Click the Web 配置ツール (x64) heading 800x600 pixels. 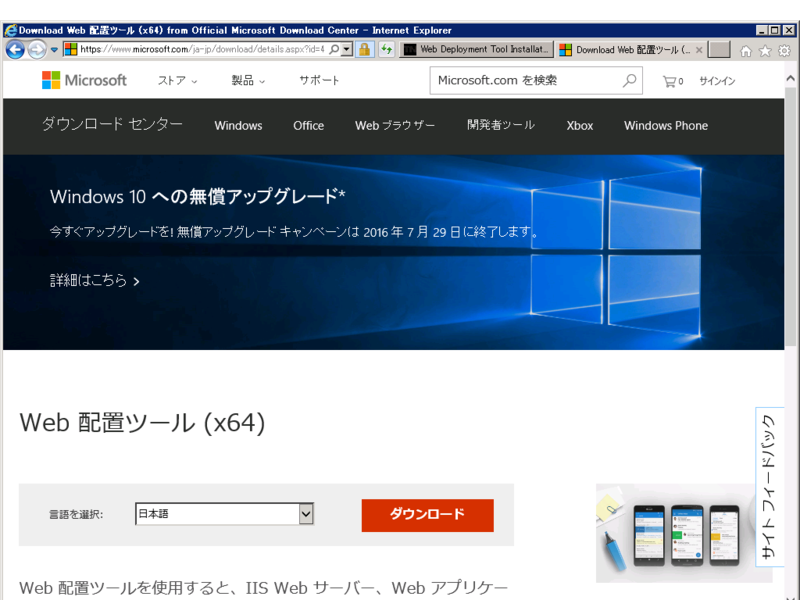tap(142, 423)
